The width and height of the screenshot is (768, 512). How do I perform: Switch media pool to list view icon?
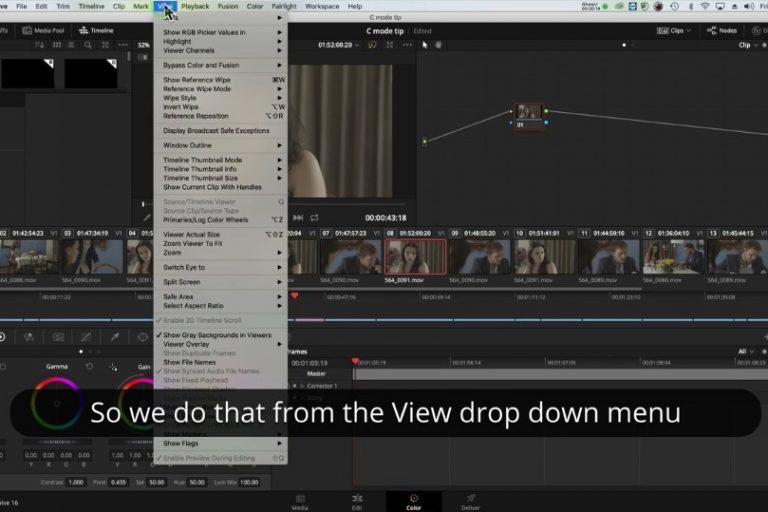click(71, 45)
